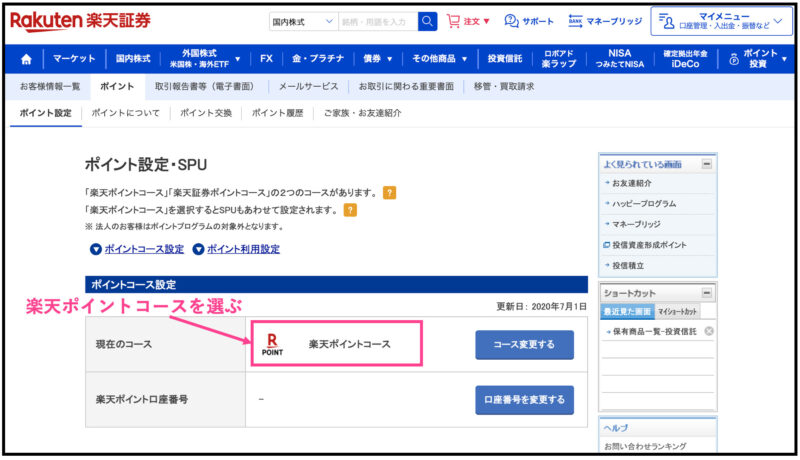The width and height of the screenshot is (800, 460).
Task: Click the search input field
Action: click(x=378, y=21)
